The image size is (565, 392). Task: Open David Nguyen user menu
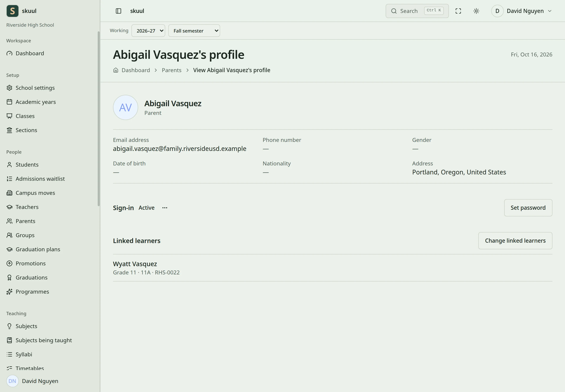click(522, 11)
